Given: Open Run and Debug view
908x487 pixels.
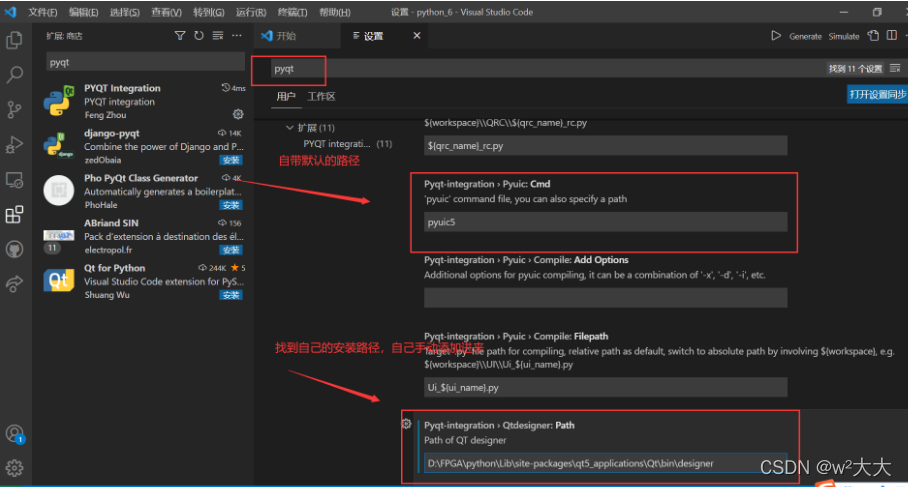Looking at the screenshot, I should 14,145.
